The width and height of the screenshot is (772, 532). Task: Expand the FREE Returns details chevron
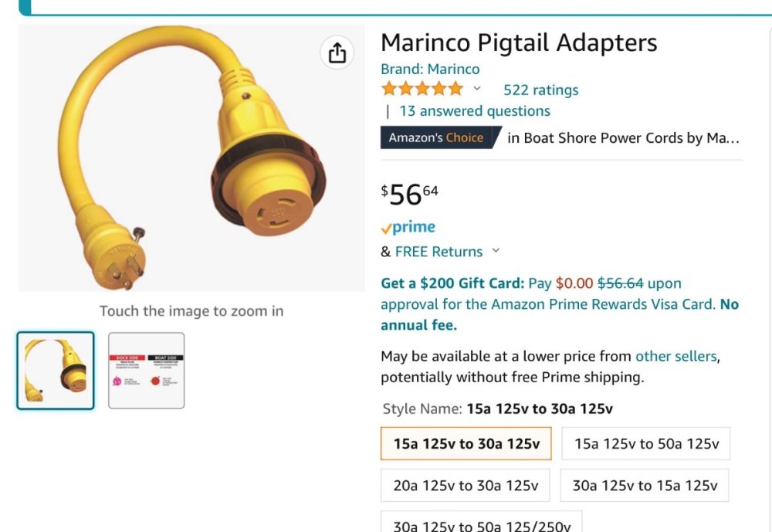pyautogui.click(x=496, y=250)
